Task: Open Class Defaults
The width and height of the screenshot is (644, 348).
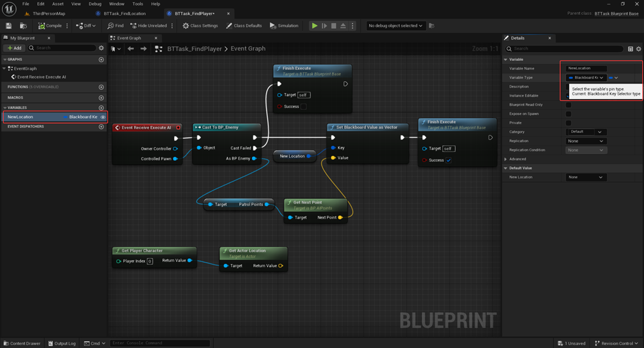Action: [x=243, y=26]
